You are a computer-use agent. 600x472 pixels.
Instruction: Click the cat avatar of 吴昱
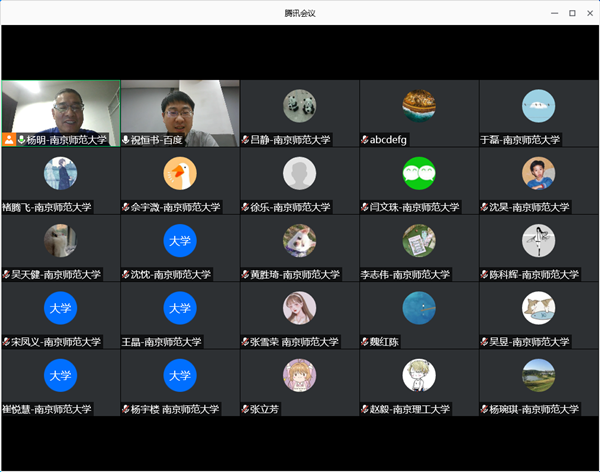pyautogui.click(x=538, y=308)
